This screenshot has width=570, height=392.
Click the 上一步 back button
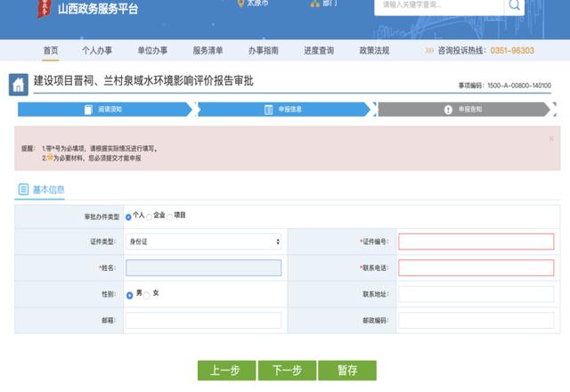tap(227, 371)
